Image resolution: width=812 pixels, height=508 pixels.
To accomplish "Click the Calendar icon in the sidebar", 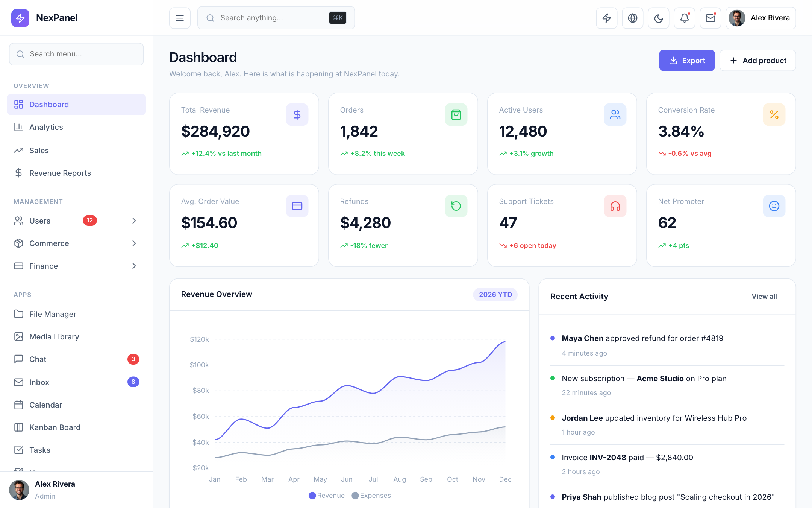I will (x=18, y=405).
